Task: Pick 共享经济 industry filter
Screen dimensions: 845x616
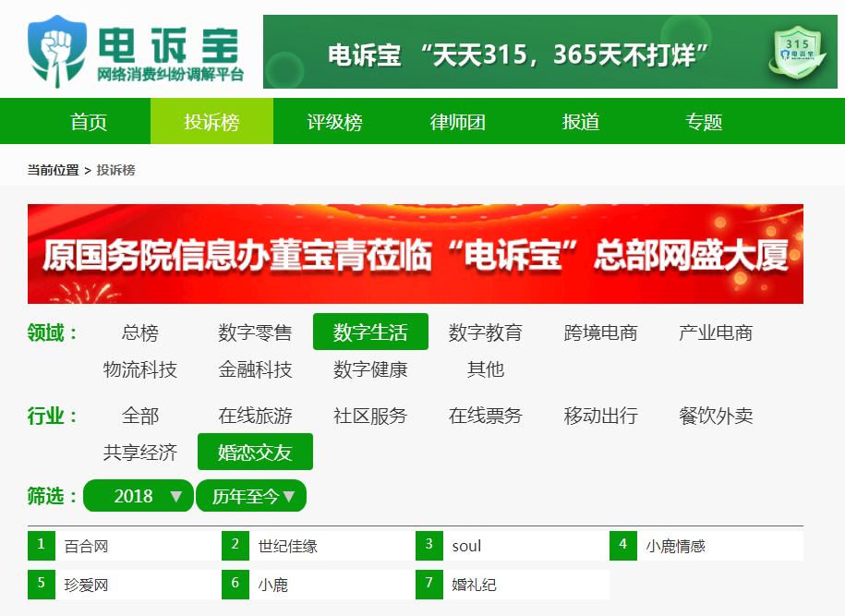Action: click(x=140, y=453)
